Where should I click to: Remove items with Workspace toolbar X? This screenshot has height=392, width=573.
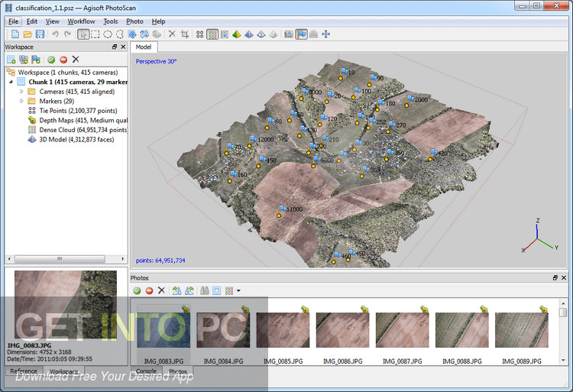coord(76,59)
